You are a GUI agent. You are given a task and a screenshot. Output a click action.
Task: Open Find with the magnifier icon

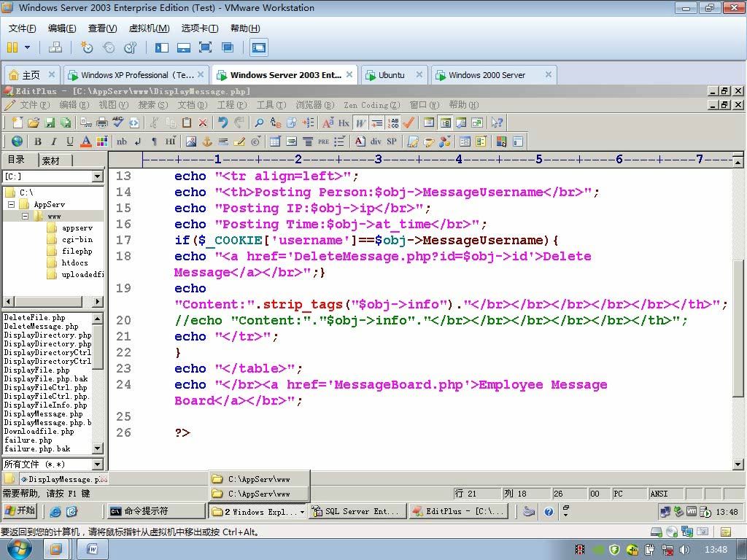(x=259, y=122)
